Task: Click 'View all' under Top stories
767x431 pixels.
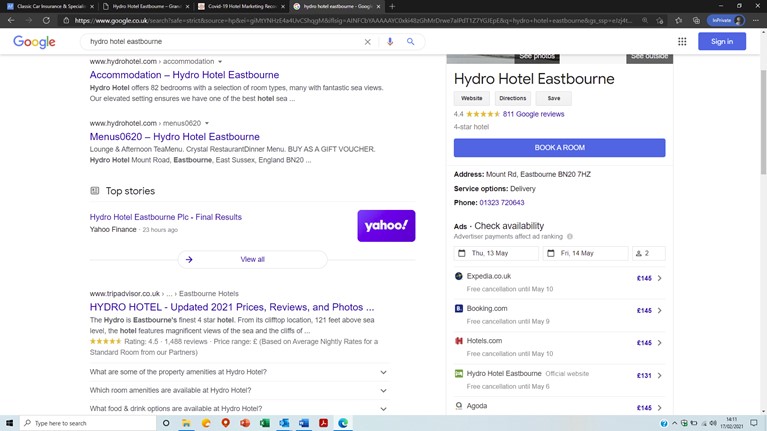Action: tap(252, 259)
